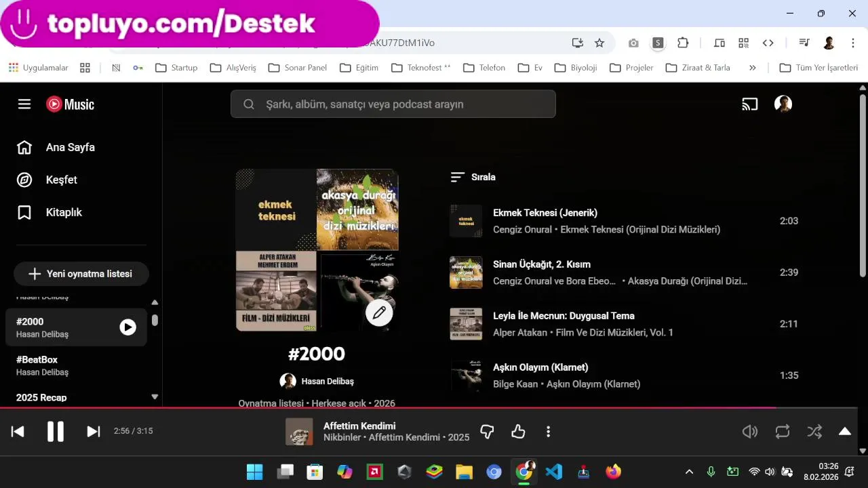Viewport: 868px width, 488px height.
Task: Edit playlist with the pencil icon
Action: [379, 312]
